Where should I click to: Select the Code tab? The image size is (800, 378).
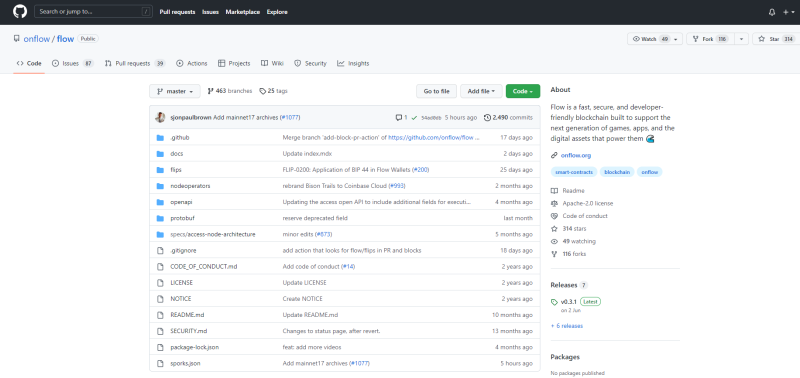coord(29,63)
